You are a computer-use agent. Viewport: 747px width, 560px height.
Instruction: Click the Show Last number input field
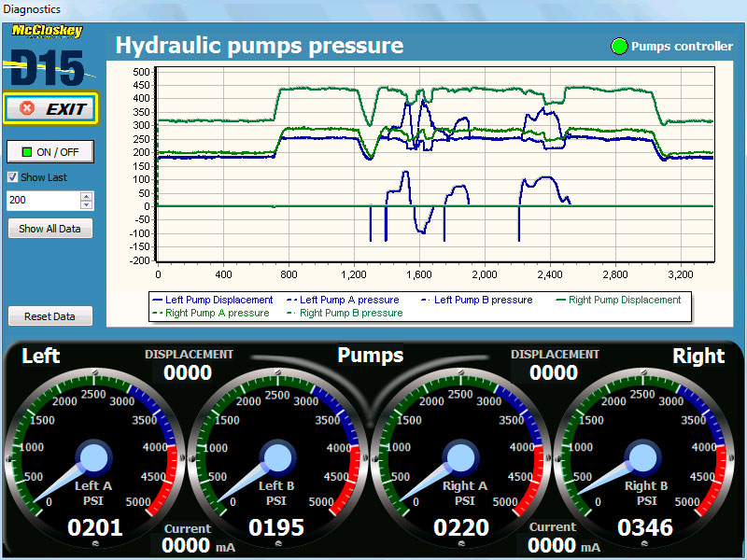click(43, 201)
